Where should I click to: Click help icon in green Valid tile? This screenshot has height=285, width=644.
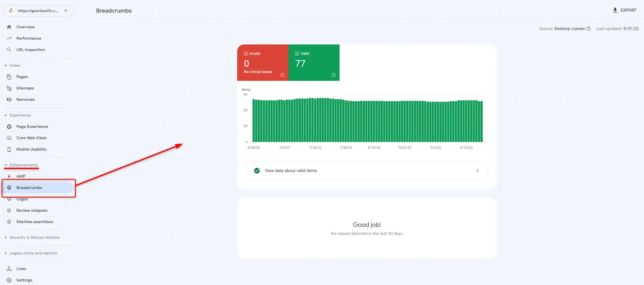click(x=334, y=75)
